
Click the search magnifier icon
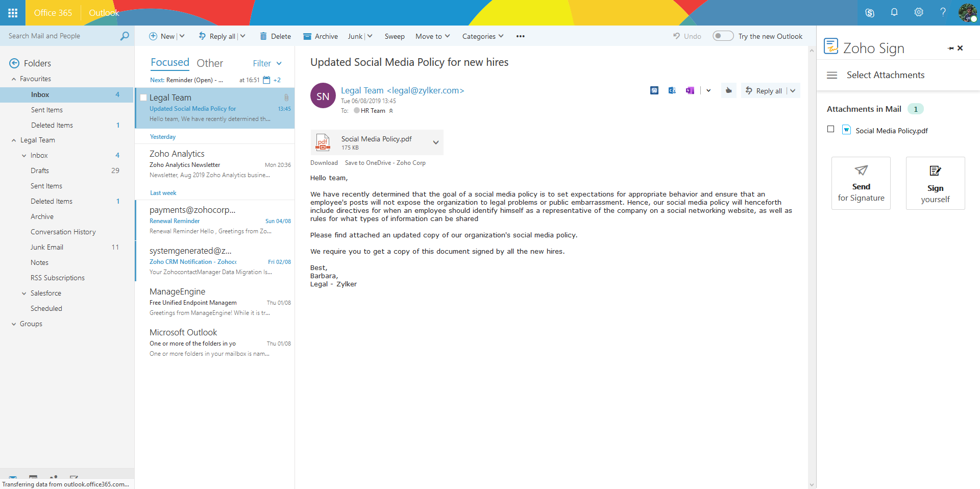coord(125,36)
